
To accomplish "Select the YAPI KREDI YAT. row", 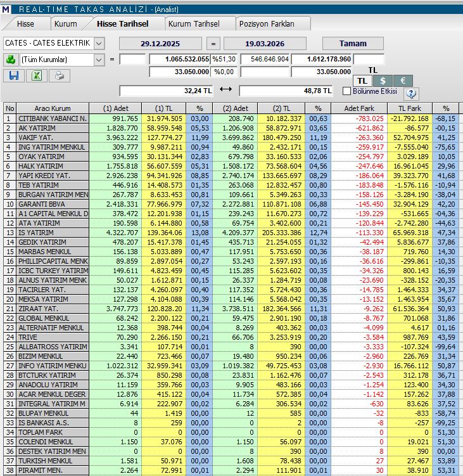I will click(231, 176).
